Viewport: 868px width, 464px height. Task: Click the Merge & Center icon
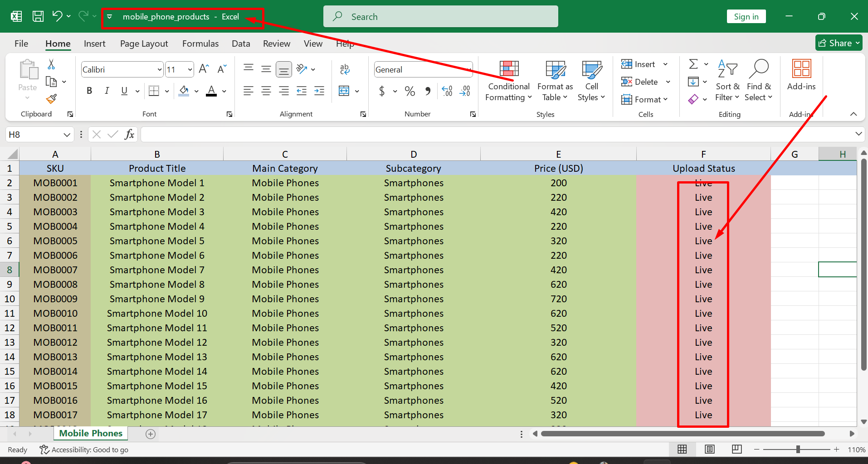coord(344,91)
